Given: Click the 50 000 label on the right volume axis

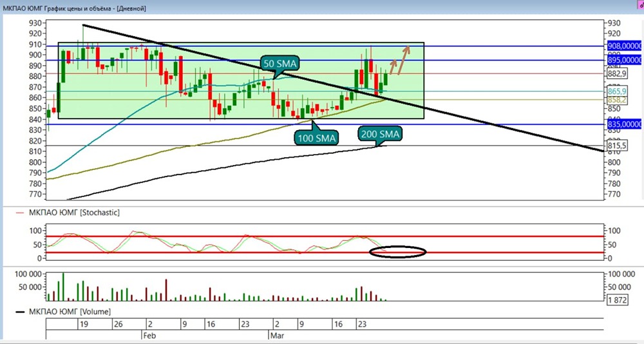Looking at the screenshot, I should pyautogui.click(x=619, y=287).
